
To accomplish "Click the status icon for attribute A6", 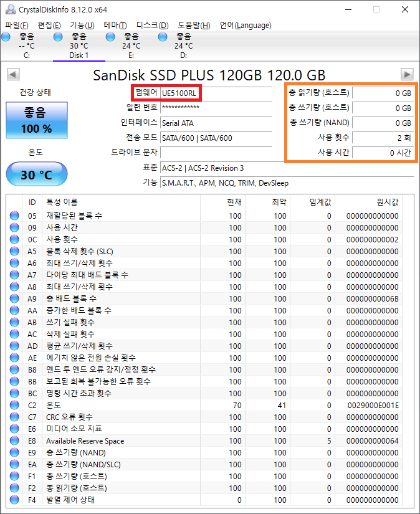I will (14, 263).
